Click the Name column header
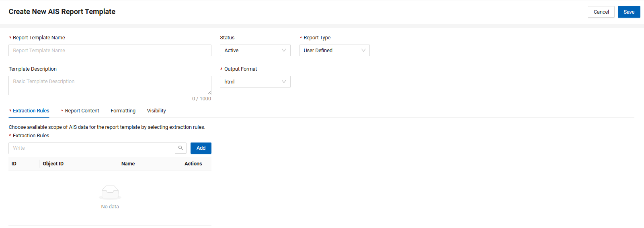The image size is (644, 228). [x=128, y=164]
